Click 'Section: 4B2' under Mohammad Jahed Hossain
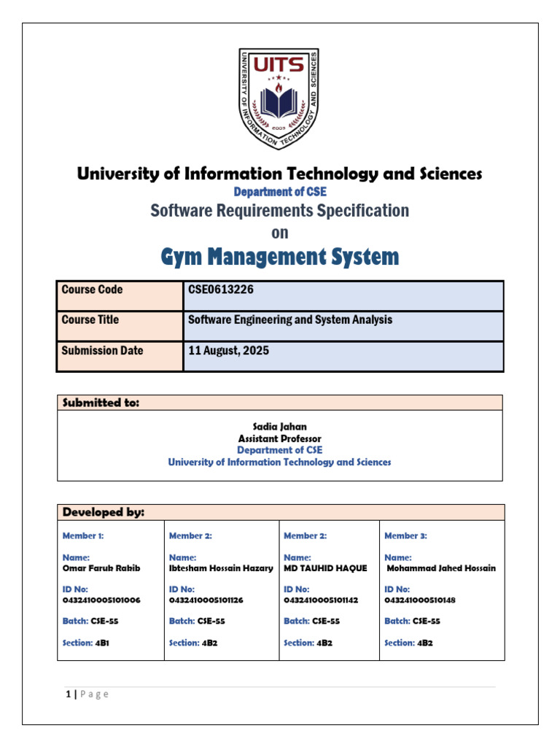The height and width of the screenshot is (747, 560). coord(408,643)
